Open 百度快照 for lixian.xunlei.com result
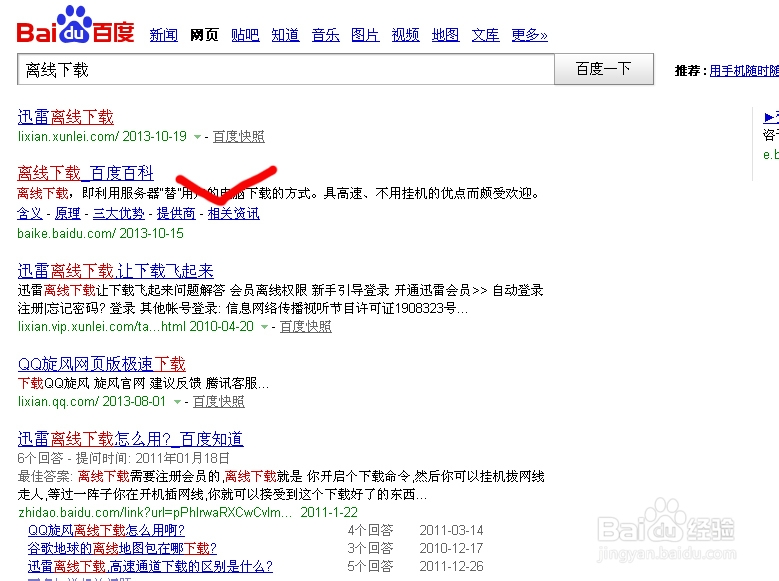This screenshot has width=779, height=581. [x=239, y=137]
